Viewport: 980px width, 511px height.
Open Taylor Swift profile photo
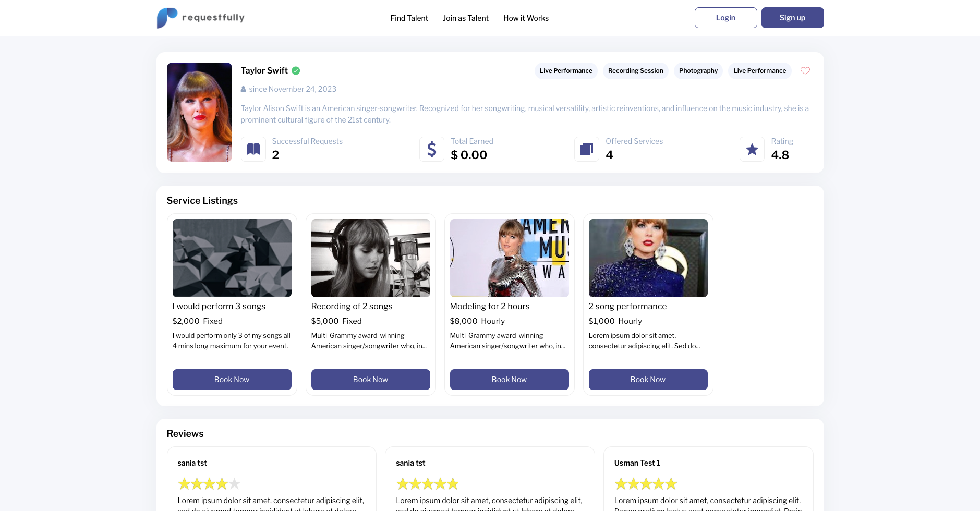(x=199, y=112)
